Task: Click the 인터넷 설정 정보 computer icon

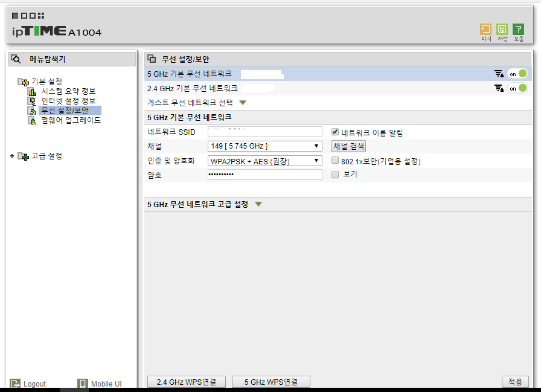Action: (x=32, y=101)
